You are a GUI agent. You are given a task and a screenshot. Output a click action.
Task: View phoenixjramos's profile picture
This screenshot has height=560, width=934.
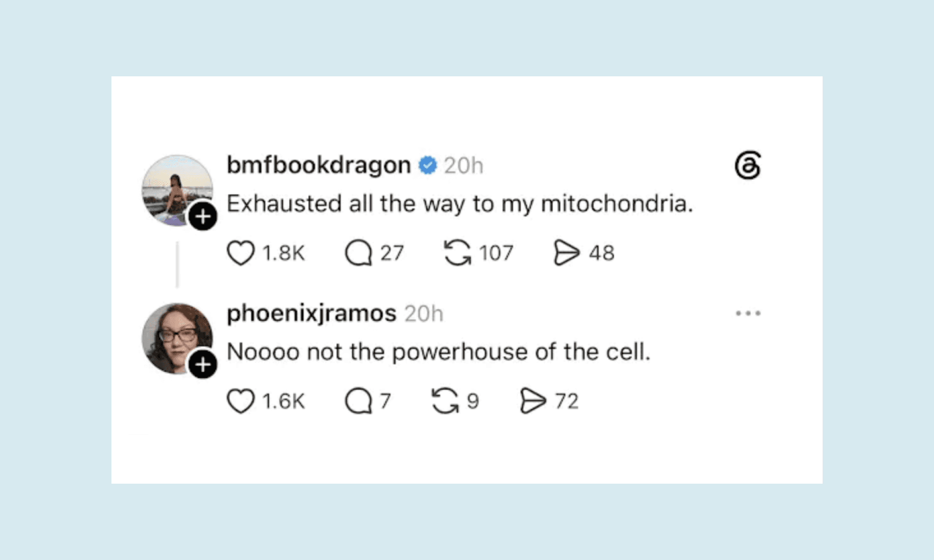177,339
